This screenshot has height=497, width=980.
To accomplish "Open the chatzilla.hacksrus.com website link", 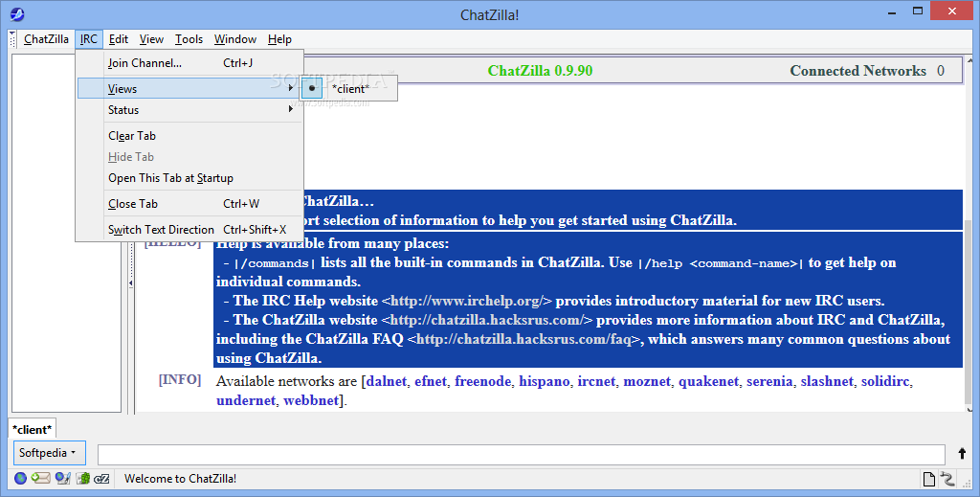I will coord(487,321).
